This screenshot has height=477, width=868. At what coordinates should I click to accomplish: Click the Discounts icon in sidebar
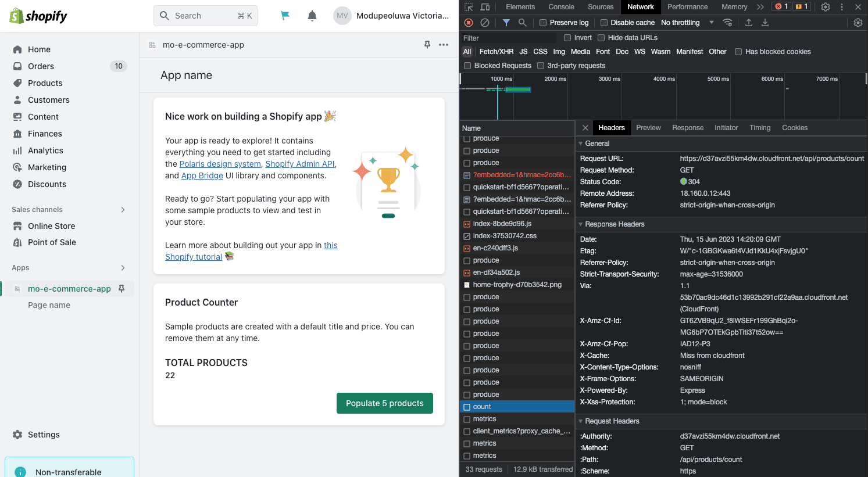click(17, 184)
